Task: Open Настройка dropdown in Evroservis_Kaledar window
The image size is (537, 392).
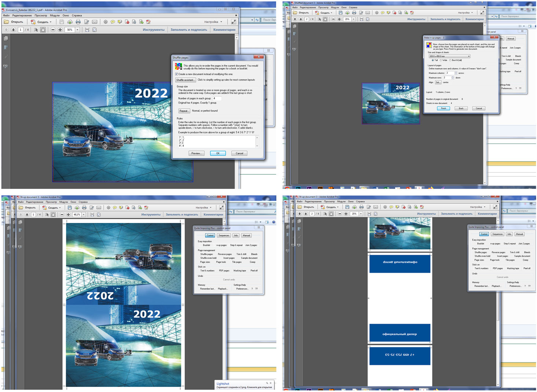Action: [x=213, y=22]
